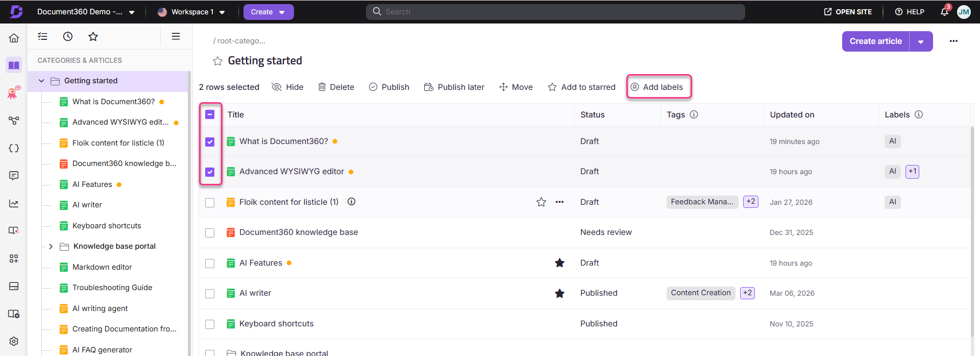Click the Tags column info icon
980x356 pixels.
pos(694,114)
